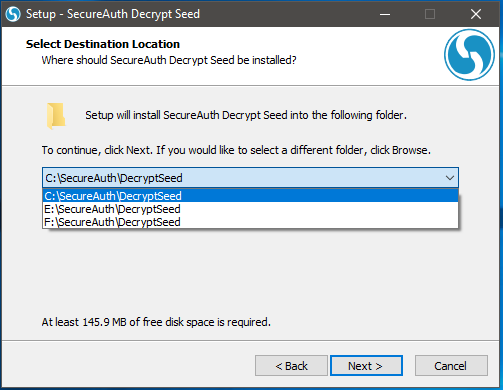
Task: Click the 'Setup - SecureAuth Decrypt Seed' window title
Action: pyautogui.click(x=113, y=14)
